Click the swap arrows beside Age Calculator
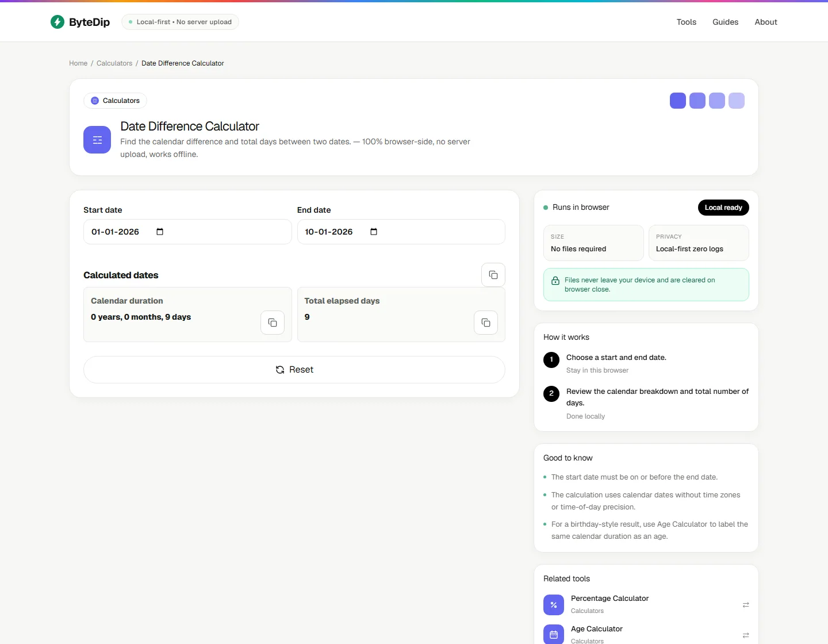Screen dimensions: 828x644 (746, 635)
